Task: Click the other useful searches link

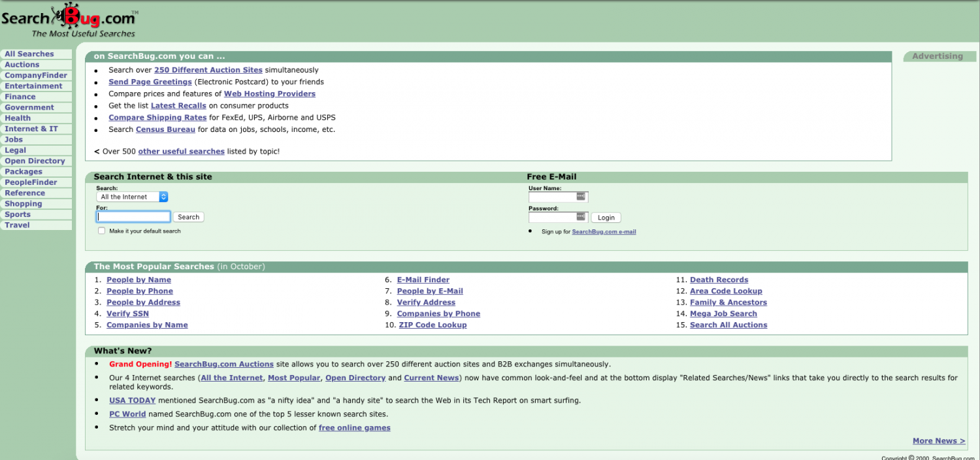Action: click(182, 151)
